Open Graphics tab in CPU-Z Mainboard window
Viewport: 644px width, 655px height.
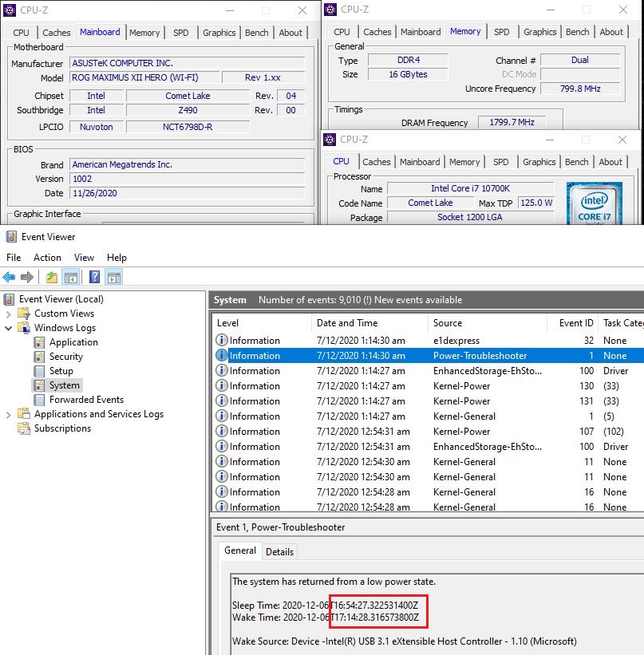point(219,33)
